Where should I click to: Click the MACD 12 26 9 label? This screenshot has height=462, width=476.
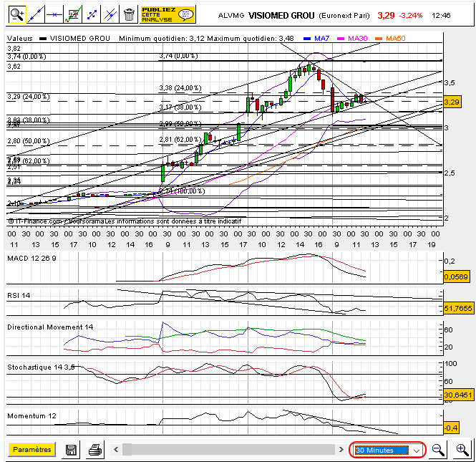tap(31, 258)
